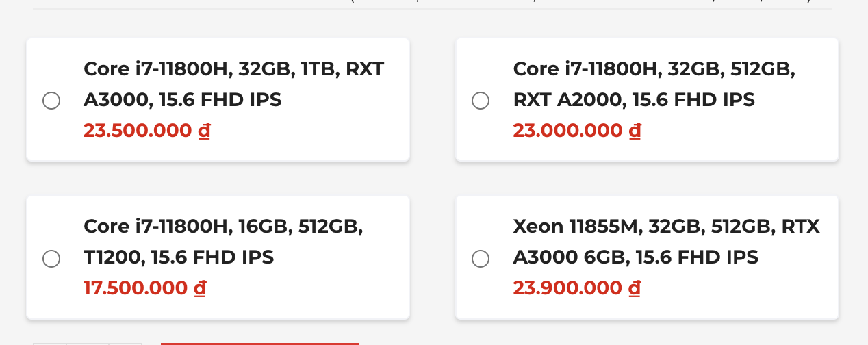This screenshot has height=345, width=868.
Task: Click the 'Core i7-11800H, 16GB, 512GB, T1200' label
Action: click(223, 242)
